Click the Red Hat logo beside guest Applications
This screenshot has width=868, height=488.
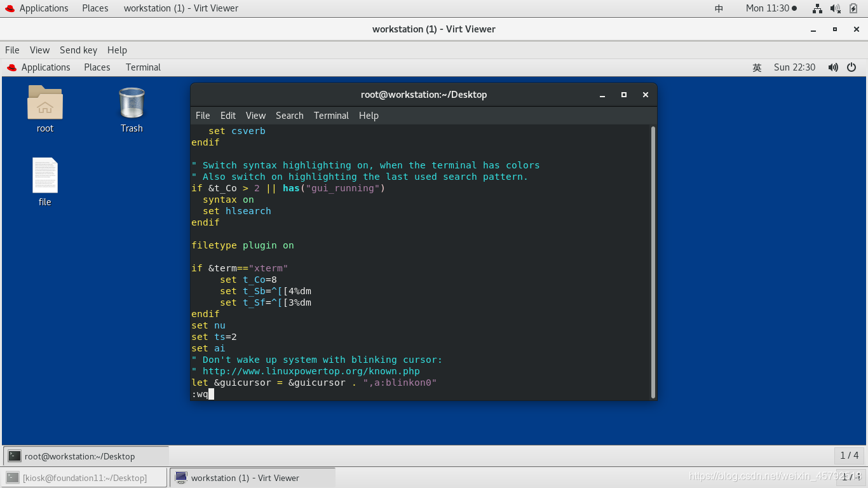click(x=11, y=67)
